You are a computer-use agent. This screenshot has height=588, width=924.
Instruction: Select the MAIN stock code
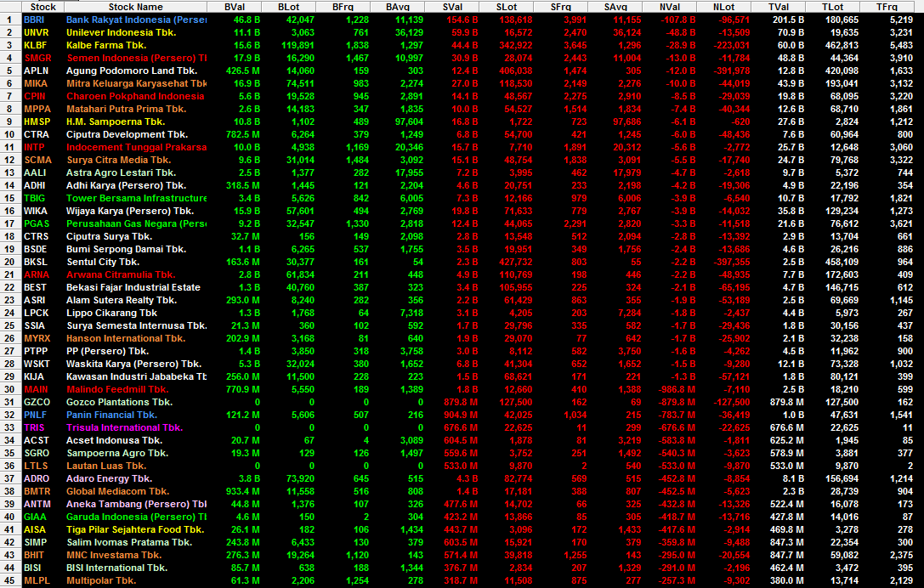(x=36, y=389)
